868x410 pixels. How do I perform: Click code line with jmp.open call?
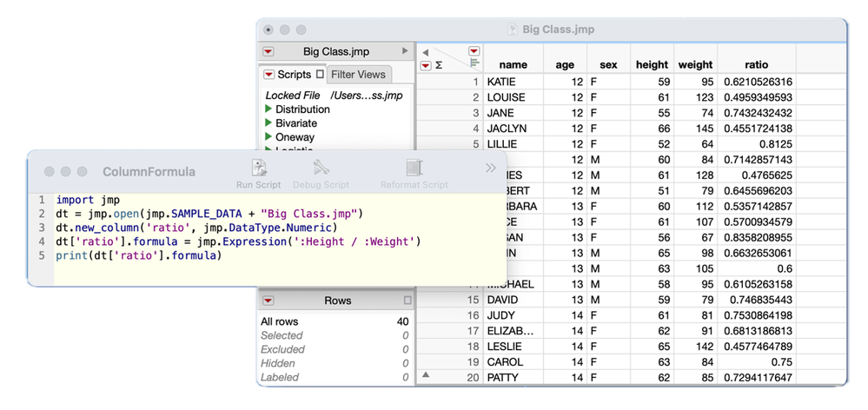coord(209,214)
